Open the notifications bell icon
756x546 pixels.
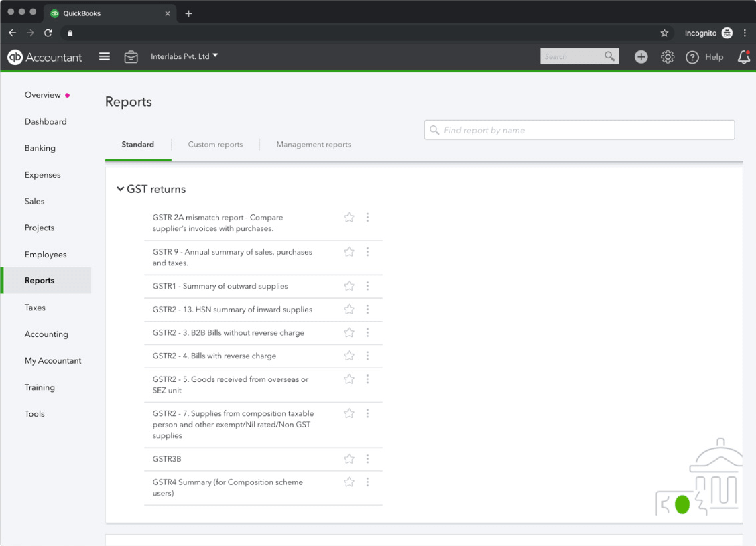click(743, 57)
